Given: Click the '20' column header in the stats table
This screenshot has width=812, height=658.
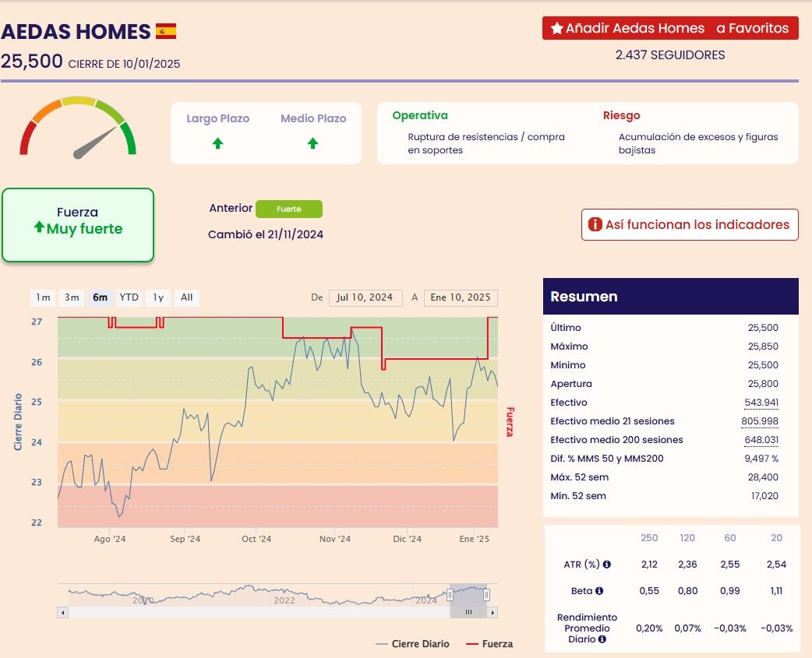Looking at the screenshot, I should coord(776,538).
